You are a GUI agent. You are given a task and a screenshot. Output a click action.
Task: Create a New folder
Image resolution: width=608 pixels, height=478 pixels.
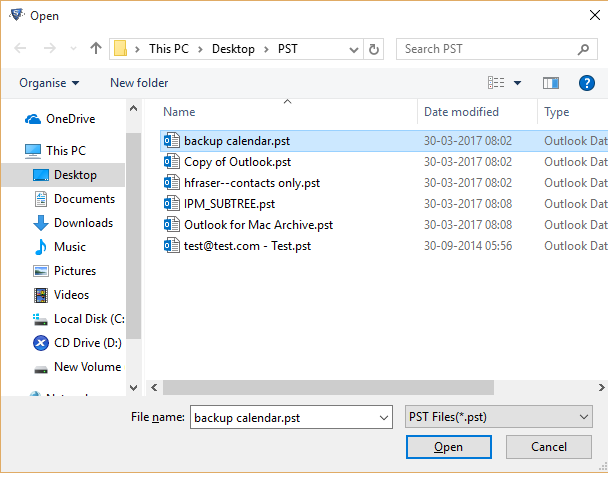click(x=139, y=83)
